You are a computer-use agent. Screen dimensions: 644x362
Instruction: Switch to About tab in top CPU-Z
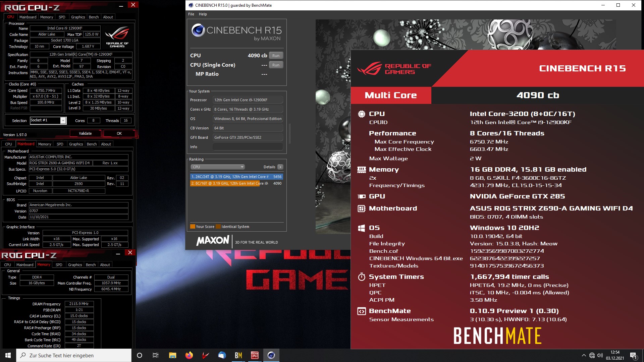tap(108, 17)
